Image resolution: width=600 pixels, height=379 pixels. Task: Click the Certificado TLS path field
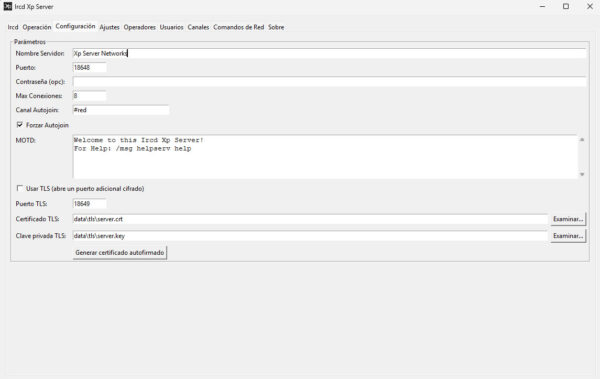pyautogui.click(x=310, y=219)
